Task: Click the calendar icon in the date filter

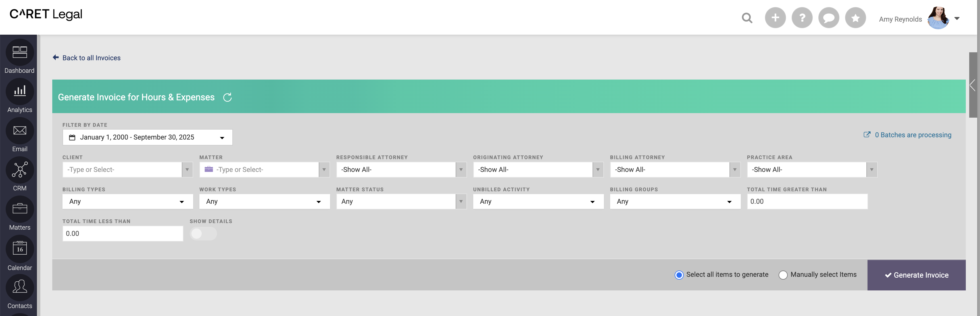Action: (72, 138)
